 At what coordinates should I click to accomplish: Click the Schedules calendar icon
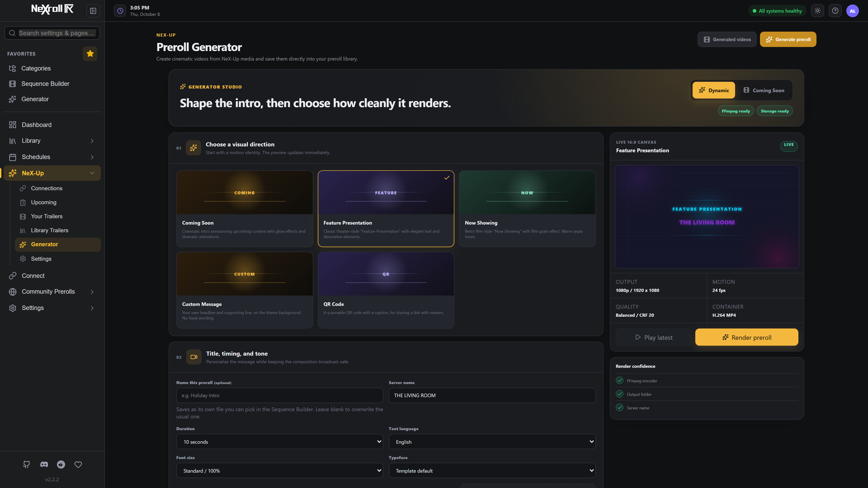point(13,157)
